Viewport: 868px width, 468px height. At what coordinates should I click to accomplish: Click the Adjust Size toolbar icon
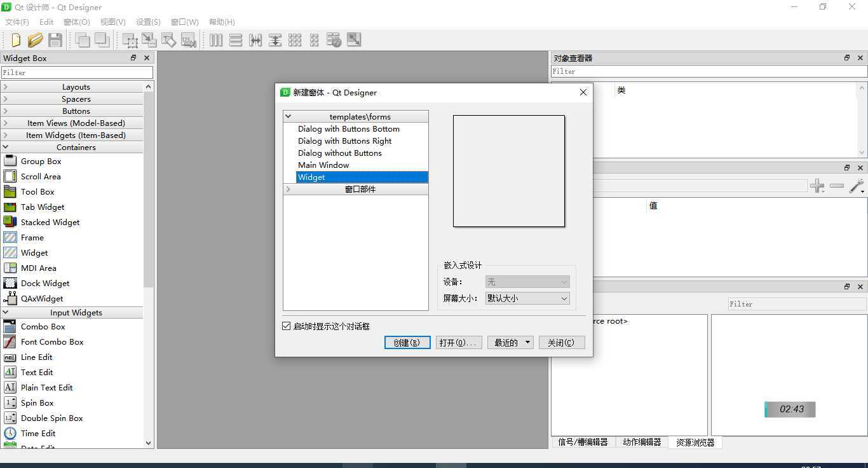[354, 40]
